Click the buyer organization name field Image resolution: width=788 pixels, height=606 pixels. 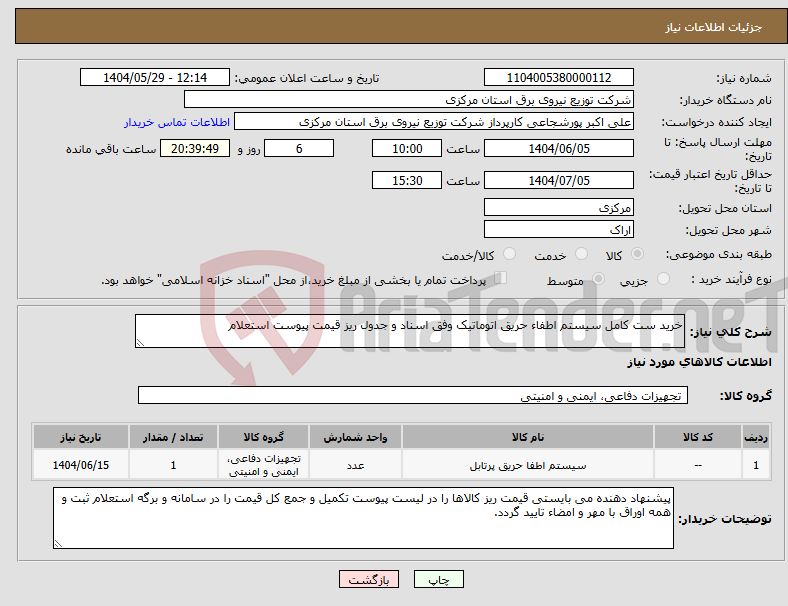click(x=409, y=99)
